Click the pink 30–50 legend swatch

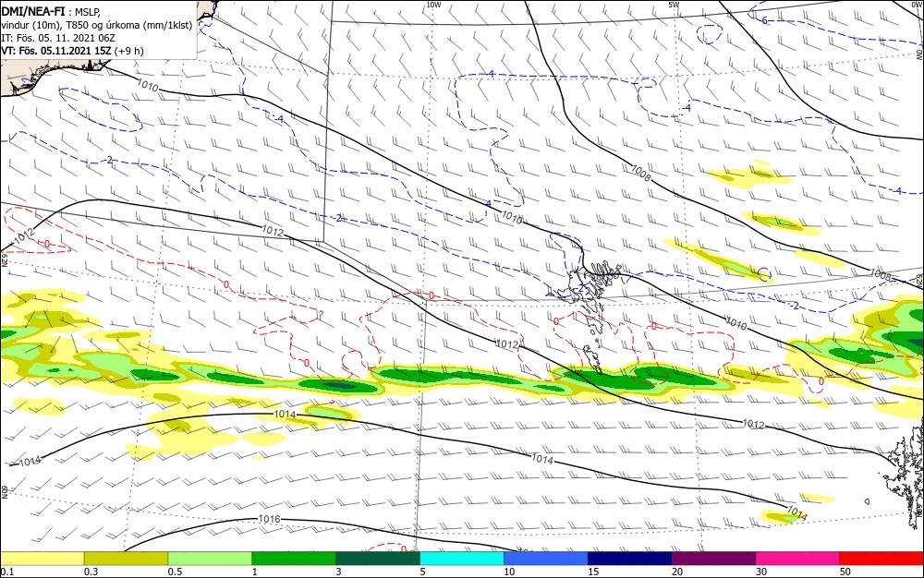797,559
